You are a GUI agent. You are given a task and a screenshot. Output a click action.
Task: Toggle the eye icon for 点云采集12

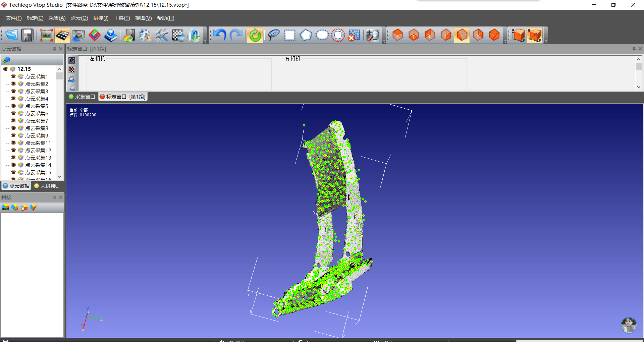pyautogui.click(x=13, y=150)
